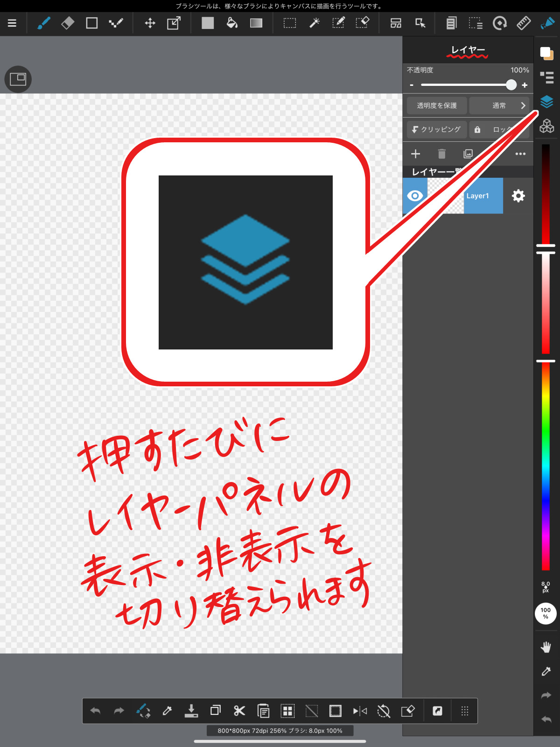The image size is (560, 747).
Task: Enable クリッピング clipping for layer
Action: tap(436, 129)
